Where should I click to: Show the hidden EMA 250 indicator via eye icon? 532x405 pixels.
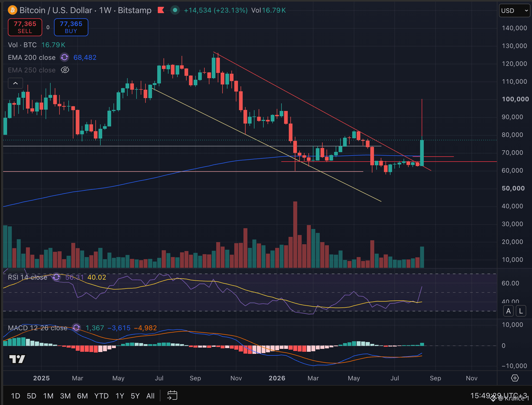point(65,70)
